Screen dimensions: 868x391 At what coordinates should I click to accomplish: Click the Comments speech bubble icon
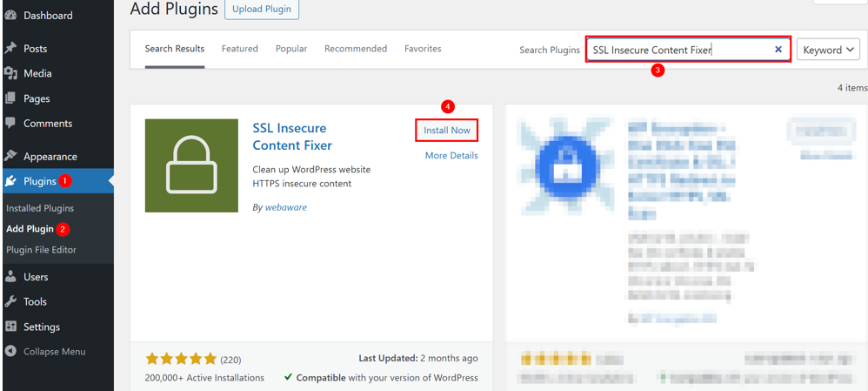point(10,123)
